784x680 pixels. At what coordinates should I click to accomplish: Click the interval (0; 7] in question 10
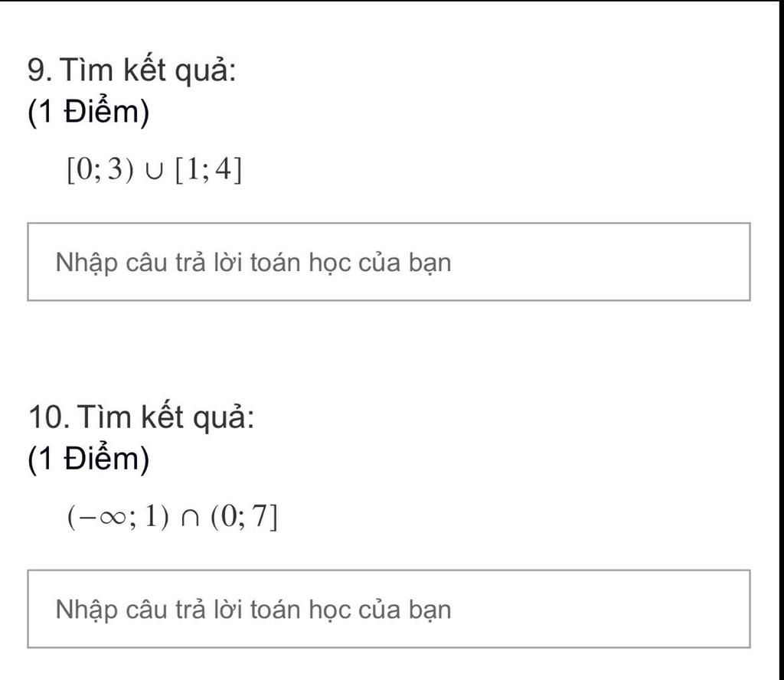tap(244, 516)
